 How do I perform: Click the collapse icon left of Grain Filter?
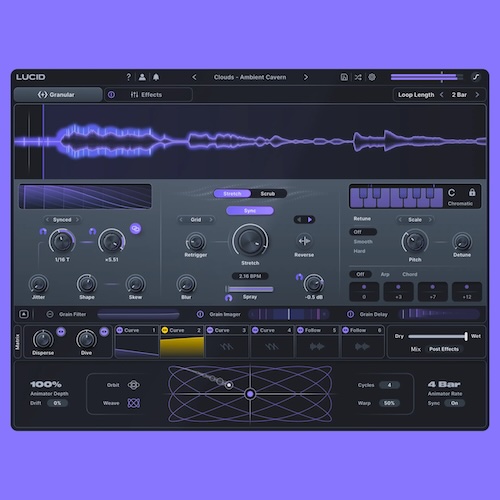[24, 314]
